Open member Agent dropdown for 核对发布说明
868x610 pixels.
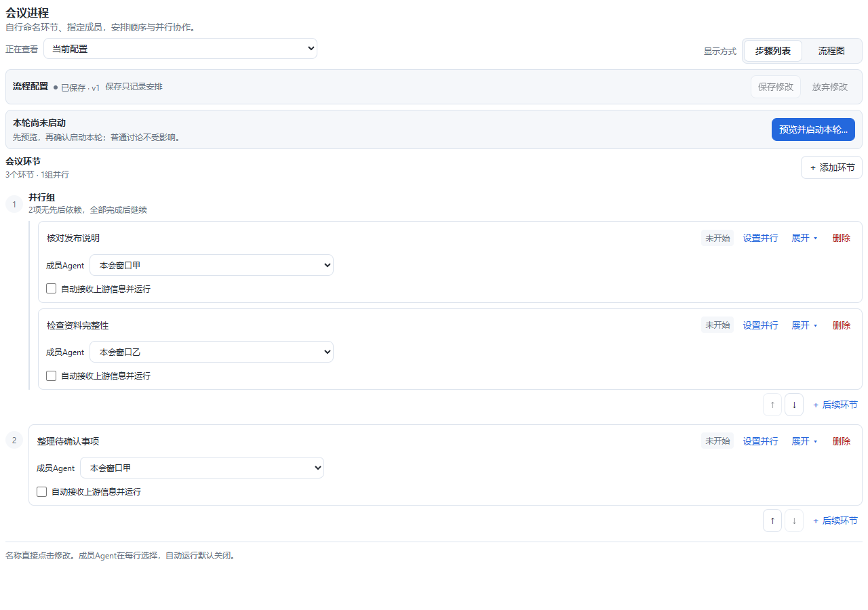coord(212,265)
